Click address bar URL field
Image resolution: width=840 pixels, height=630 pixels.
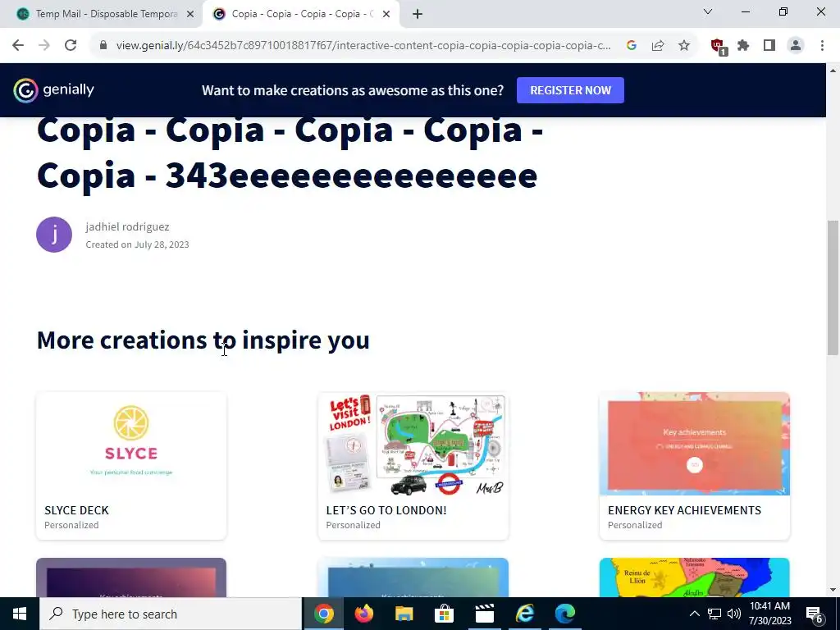[x=363, y=46]
